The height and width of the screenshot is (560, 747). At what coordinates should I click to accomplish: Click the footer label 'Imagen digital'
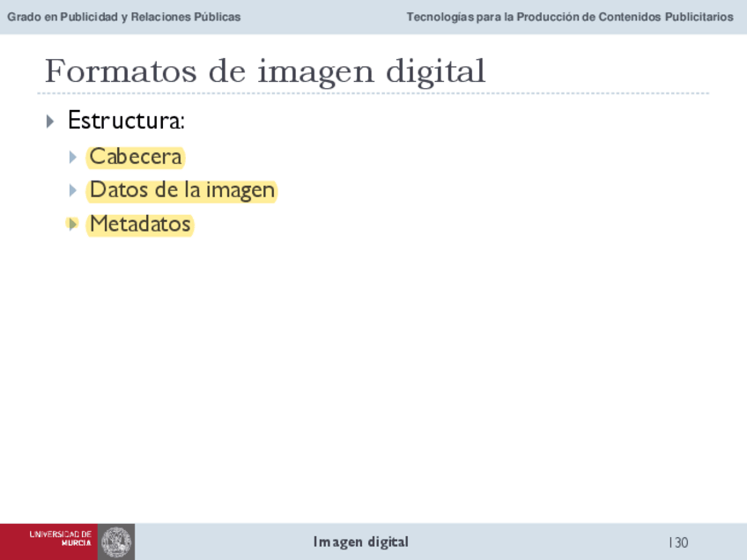pos(360,542)
